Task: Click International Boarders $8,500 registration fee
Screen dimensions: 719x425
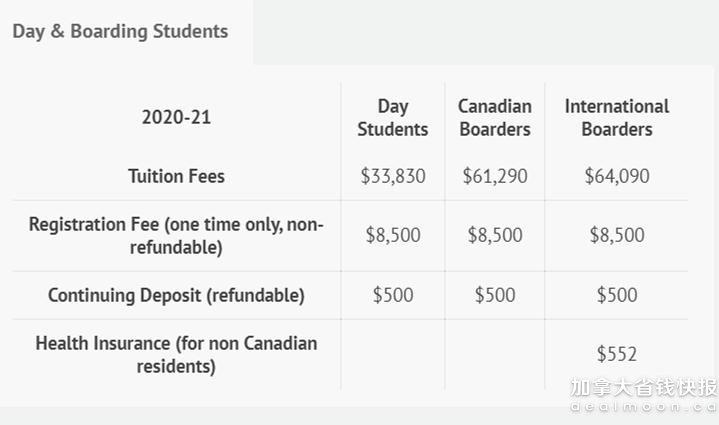Action: pyautogui.click(x=617, y=235)
